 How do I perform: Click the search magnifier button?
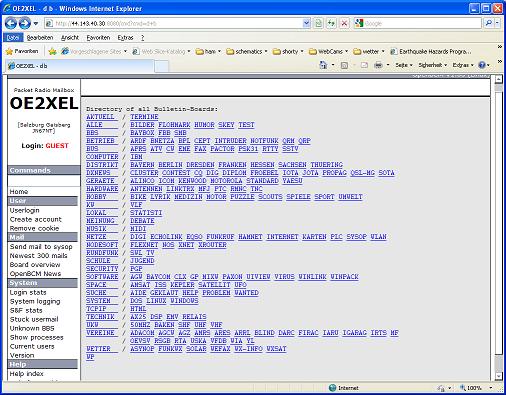click(489, 23)
